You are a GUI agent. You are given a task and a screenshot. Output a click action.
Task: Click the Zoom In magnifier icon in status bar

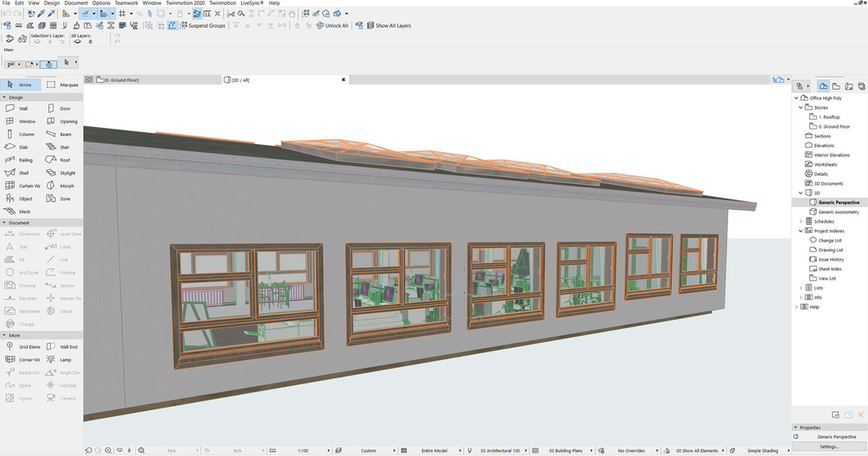(x=109, y=451)
